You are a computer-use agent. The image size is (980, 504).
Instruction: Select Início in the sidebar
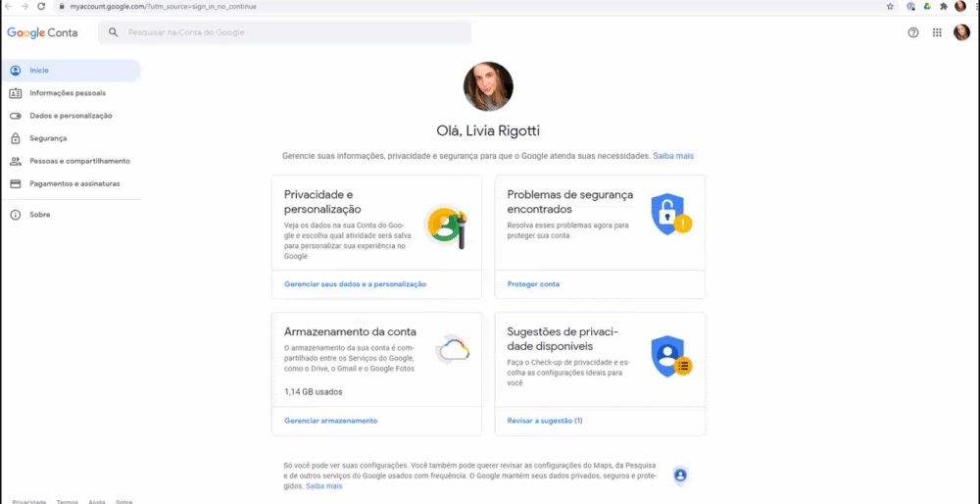[x=39, y=71]
